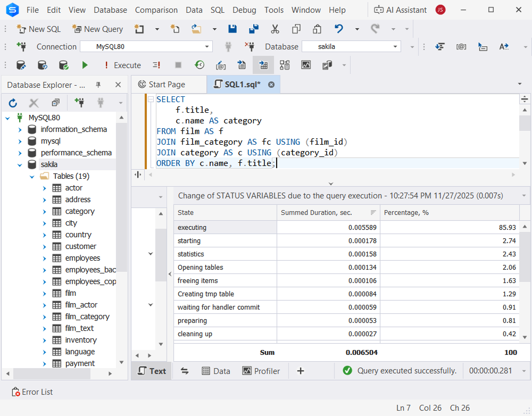
Task: Open the AI Assistant button
Action: pos(400,10)
